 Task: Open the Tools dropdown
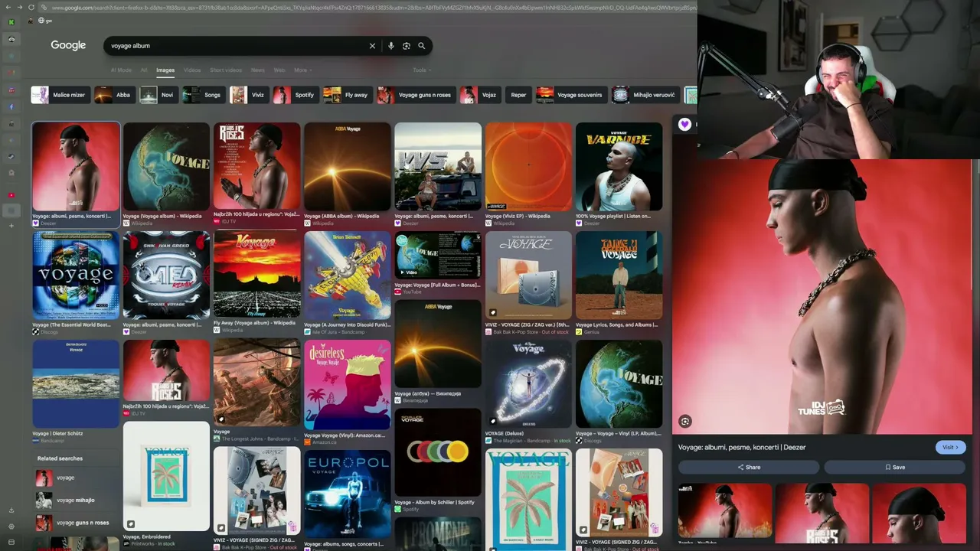pos(421,70)
